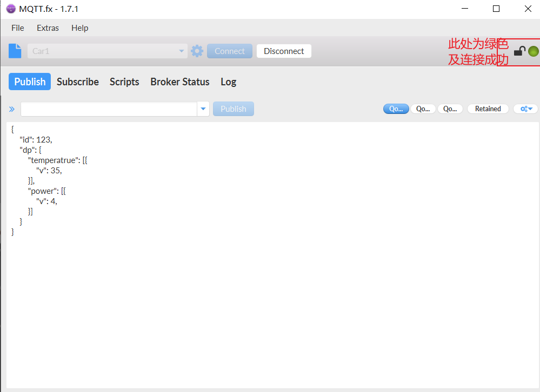Expand topics panel using the double-chevron icon
This screenshot has height=392, width=540.
[11, 109]
